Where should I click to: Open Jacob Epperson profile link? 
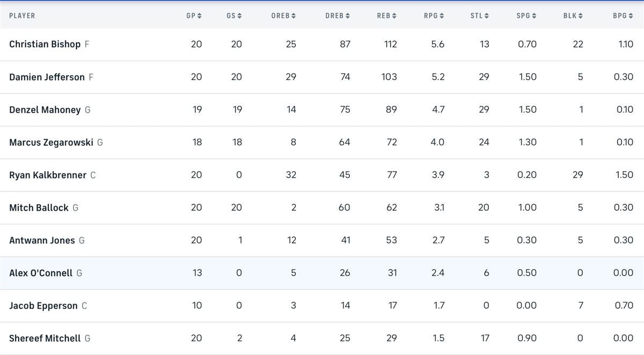click(43, 306)
